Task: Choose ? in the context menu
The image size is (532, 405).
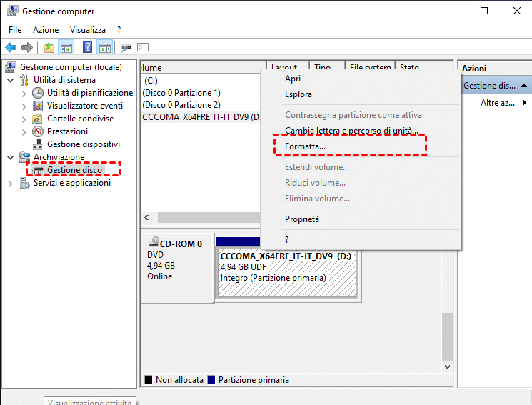Action: click(x=361, y=240)
